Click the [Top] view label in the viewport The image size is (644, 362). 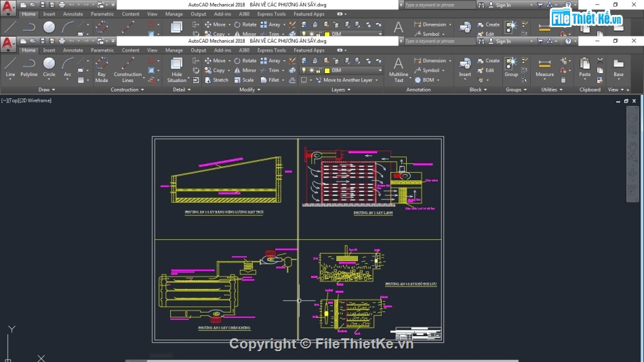click(14, 100)
